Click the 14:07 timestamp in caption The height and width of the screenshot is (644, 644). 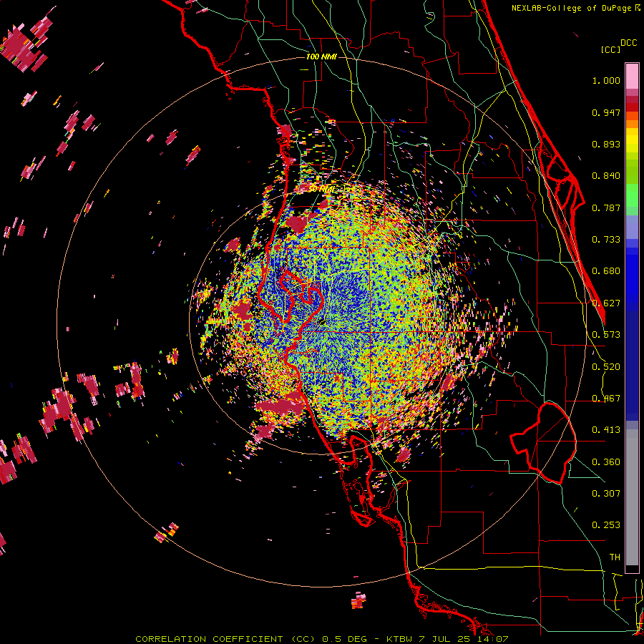pyautogui.click(x=493, y=639)
